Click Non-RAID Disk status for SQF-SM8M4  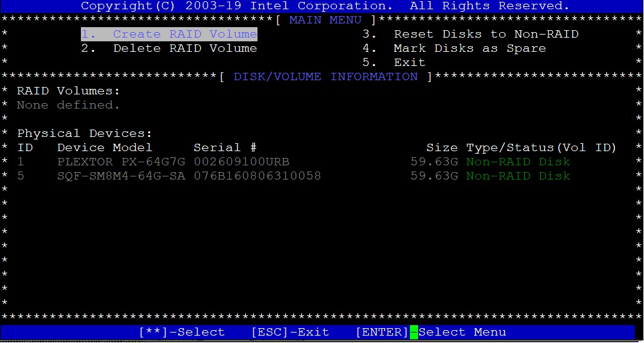coord(518,176)
